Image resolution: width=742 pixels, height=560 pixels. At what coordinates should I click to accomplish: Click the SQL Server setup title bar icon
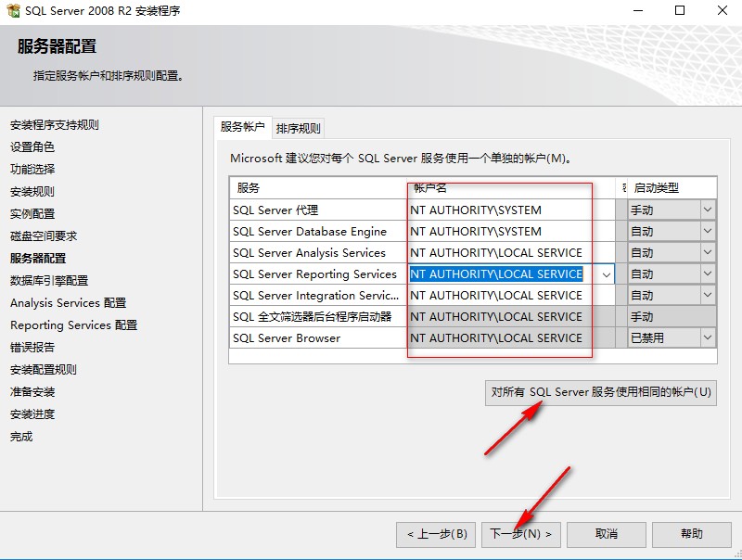point(13,10)
